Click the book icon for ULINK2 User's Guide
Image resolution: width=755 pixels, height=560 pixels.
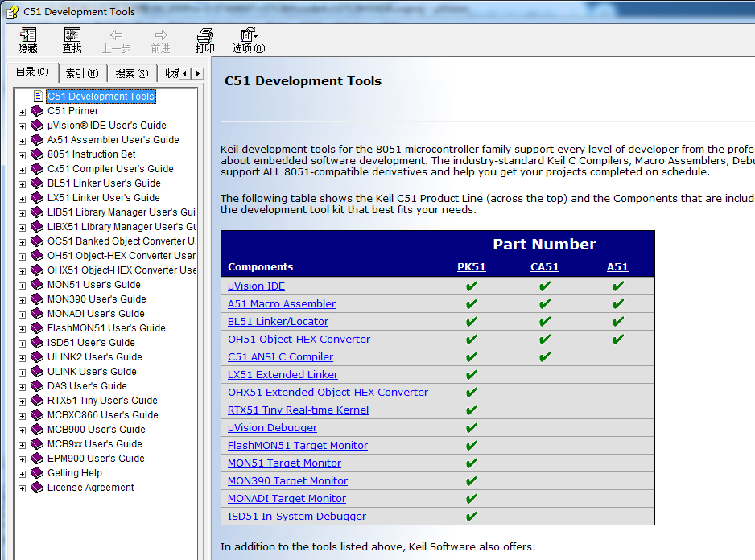click(x=37, y=356)
